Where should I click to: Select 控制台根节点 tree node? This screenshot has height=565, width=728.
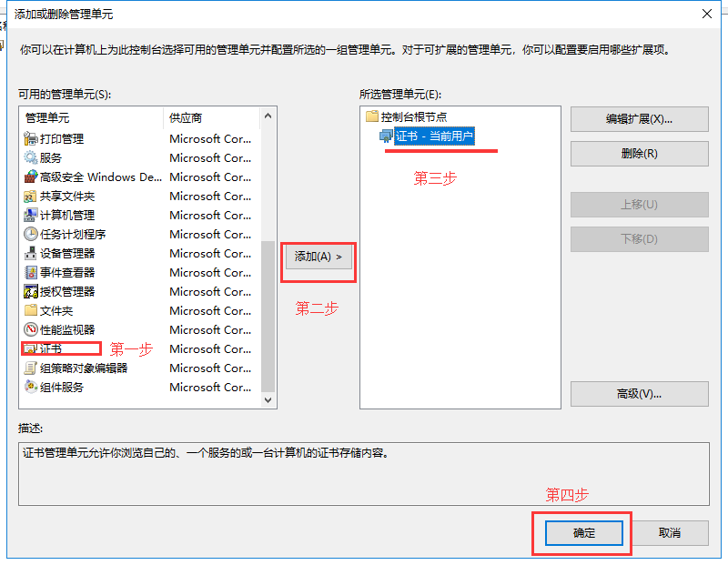pos(414,116)
